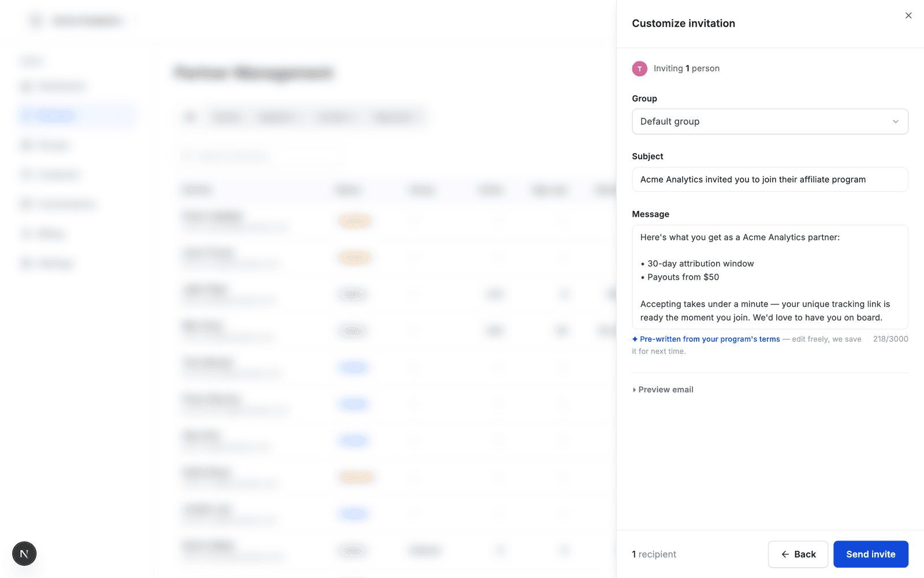Screen dimensions: 924x578
Task: Click the Group field label
Action: tap(644, 98)
